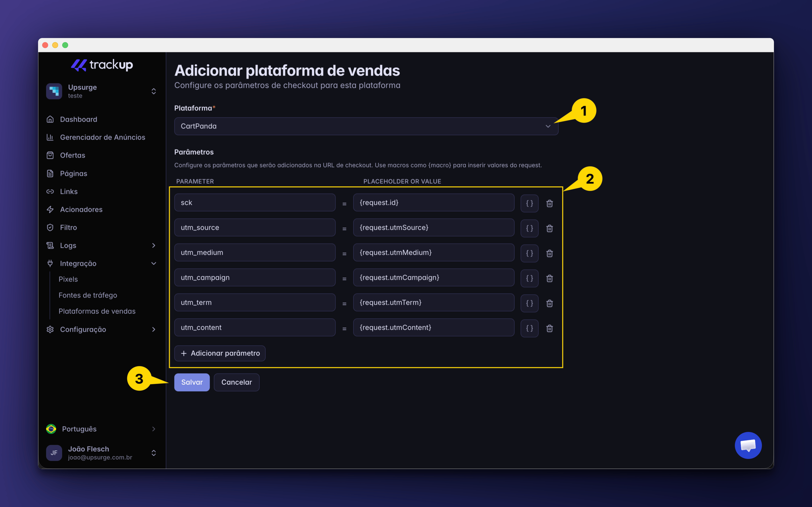Click the {request.utmSource} value field

433,227
